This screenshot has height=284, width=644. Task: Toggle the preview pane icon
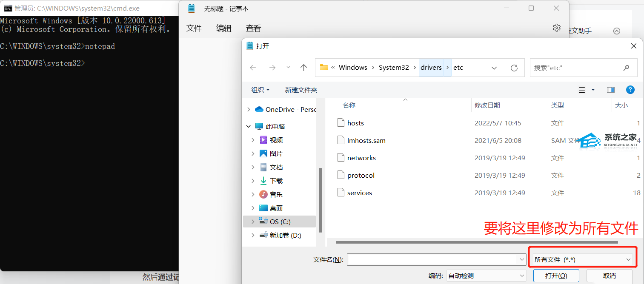[611, 90]
